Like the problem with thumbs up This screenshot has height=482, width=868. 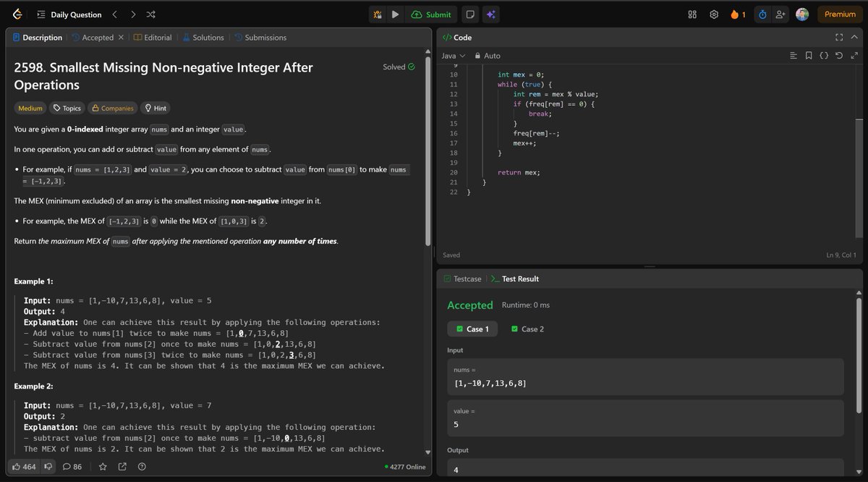pos(24,467)
